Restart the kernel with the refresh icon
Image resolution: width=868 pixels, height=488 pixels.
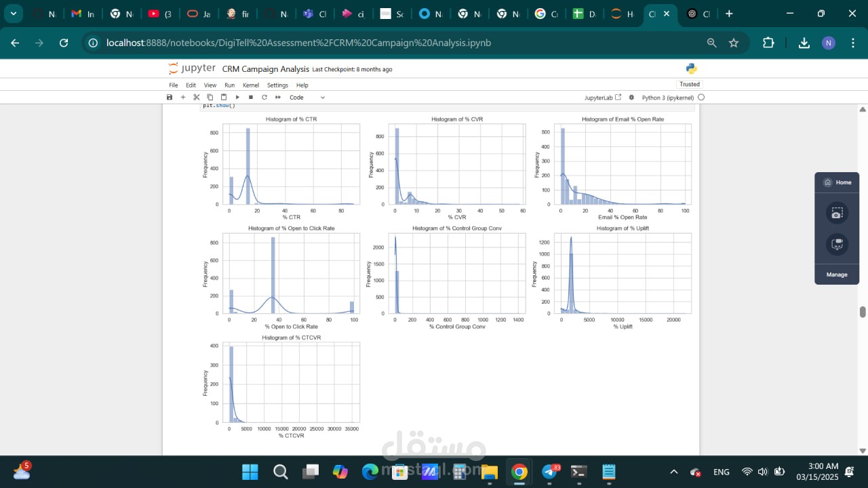[264, 97]
